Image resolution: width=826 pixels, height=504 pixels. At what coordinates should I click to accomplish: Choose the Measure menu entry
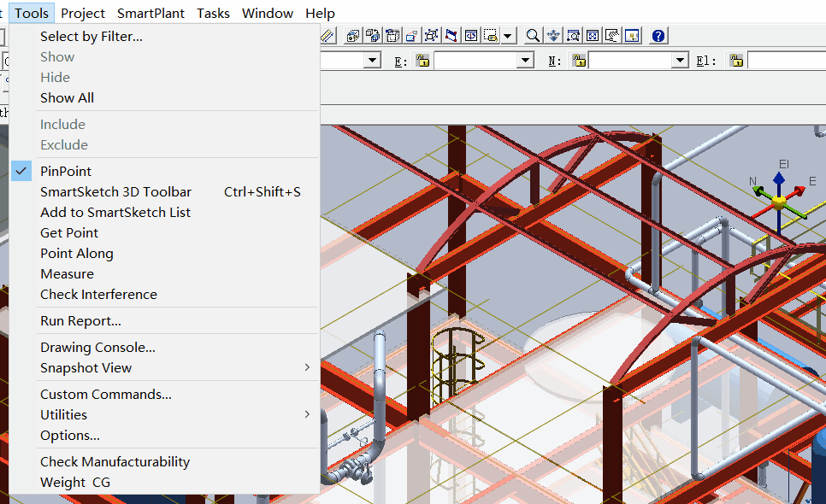[165, 273]
